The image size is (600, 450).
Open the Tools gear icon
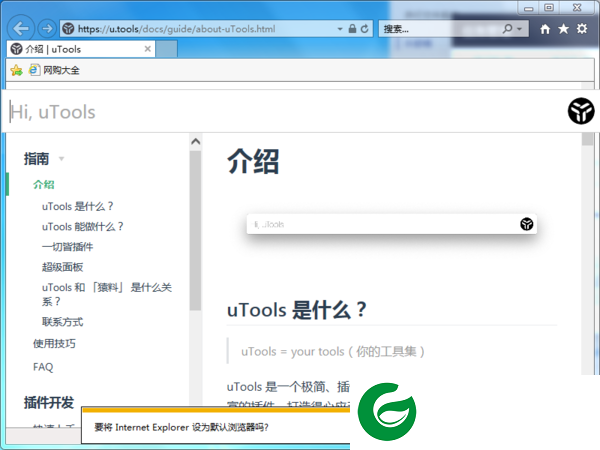pos(582,29)
